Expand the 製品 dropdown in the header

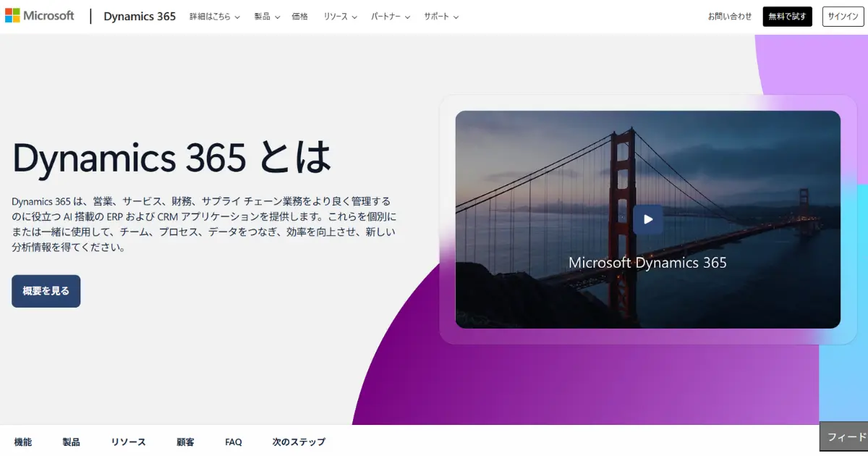(266, 16)
